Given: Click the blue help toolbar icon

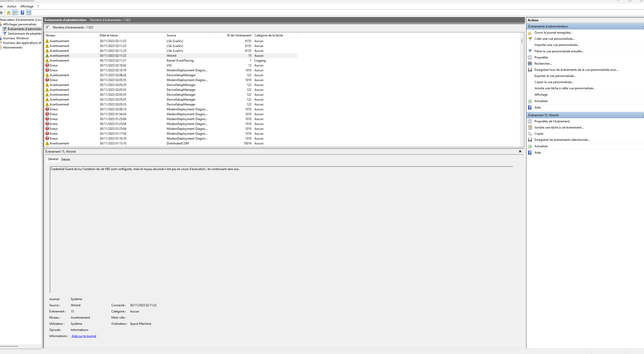Looking at the screenshot, I should pyautogui.click(x=22, y=13).
